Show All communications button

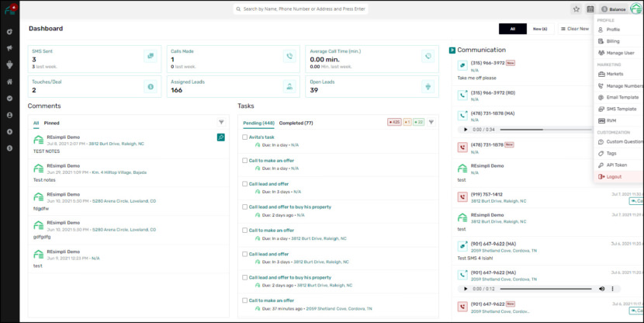tap(513, 29)
